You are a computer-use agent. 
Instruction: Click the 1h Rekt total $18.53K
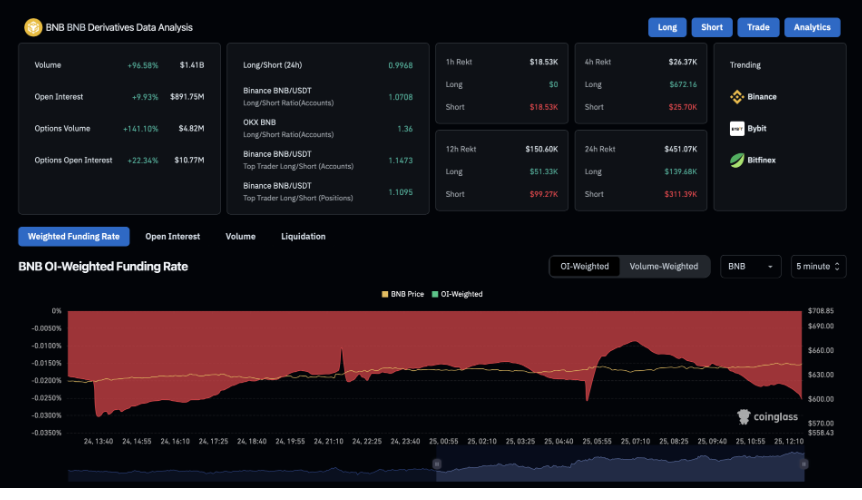click(544, 62)
